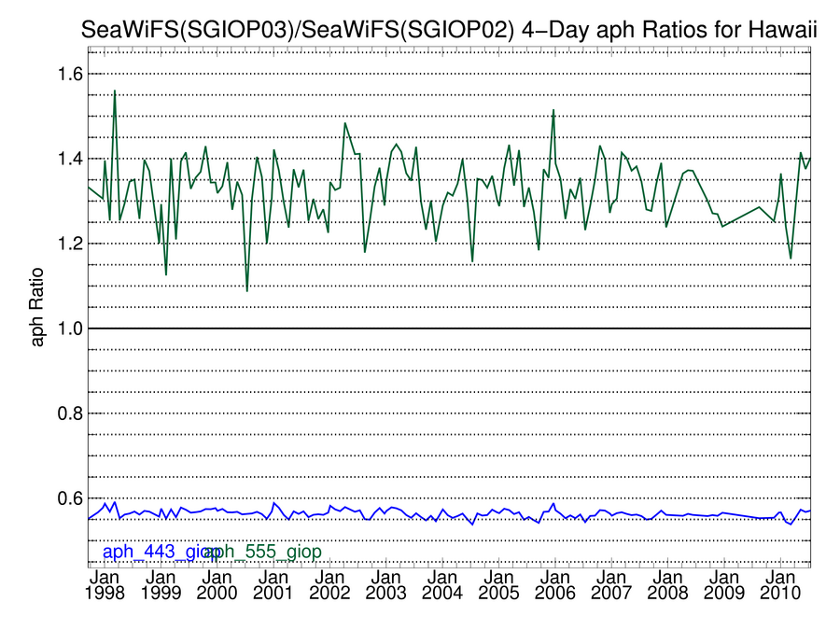840x630 pixels.
Task: Click the Jan 2000 x-axis label
Action: [217, 585]
